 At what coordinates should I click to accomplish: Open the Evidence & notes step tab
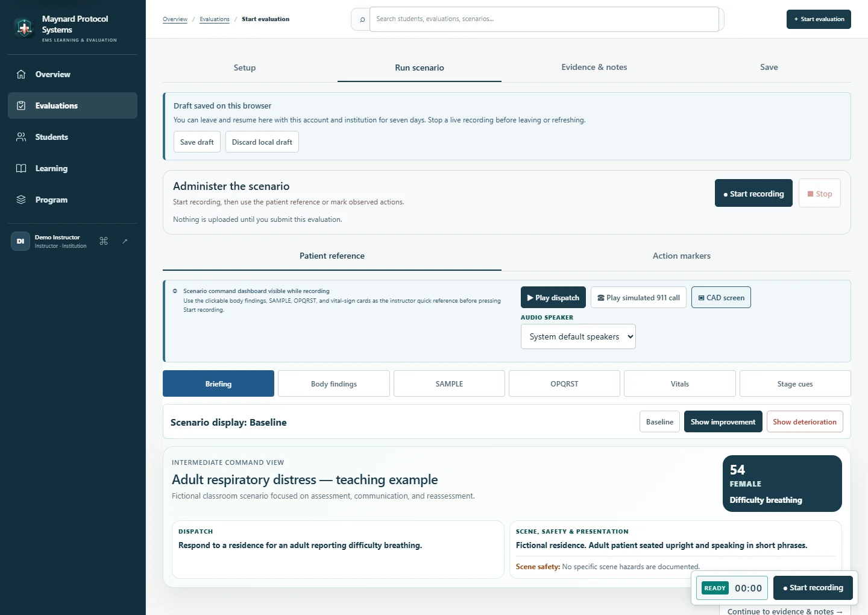(594, 68)
